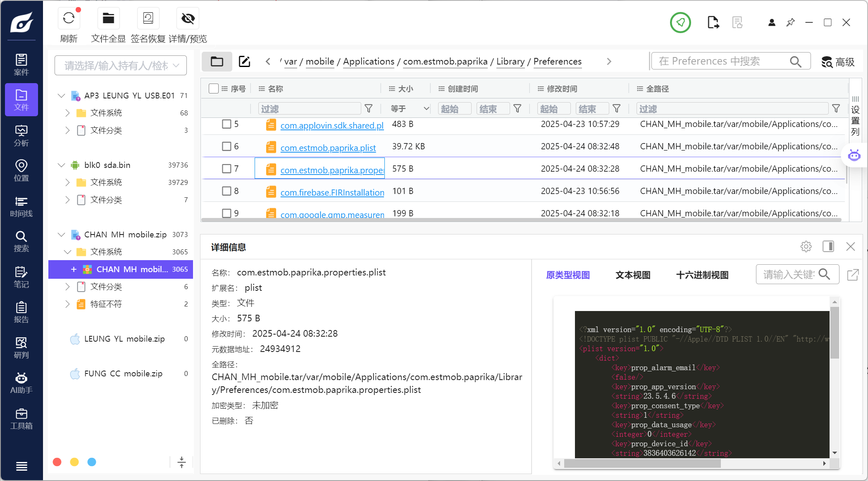
Task: Collapse the AP3 LEUNG YL USB.E01 tree node
Action: [x=61, y=96]
